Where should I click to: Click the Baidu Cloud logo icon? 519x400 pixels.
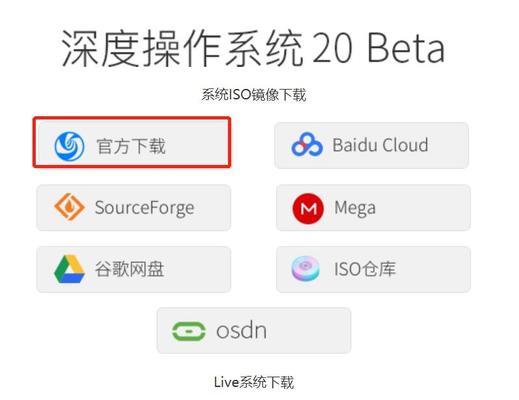pyautogui.click(x=307, y=145)
